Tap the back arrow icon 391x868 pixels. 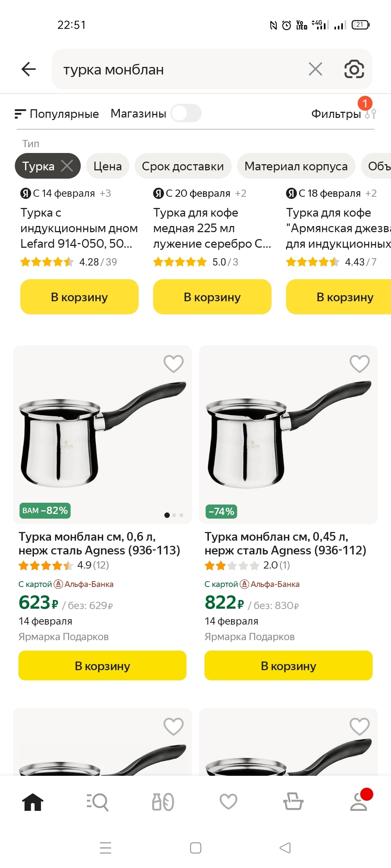(29, 69)
